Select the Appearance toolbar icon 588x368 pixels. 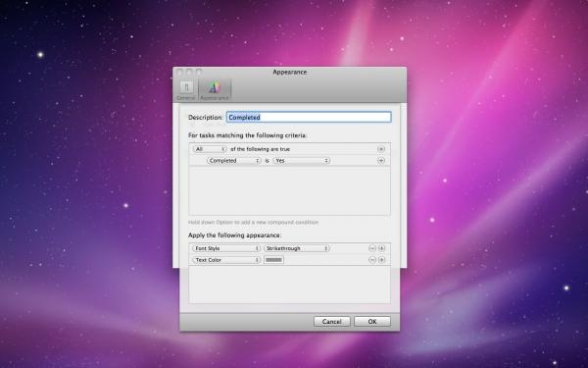(x=214, y=90)
